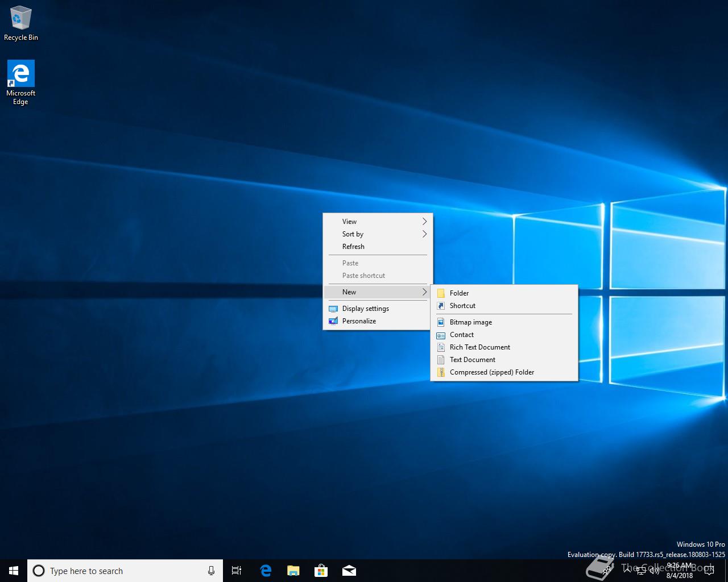Viewport: 728px width, 582px height.
Task: Launch Edge from the taskbar
Action: coord(266,571)
